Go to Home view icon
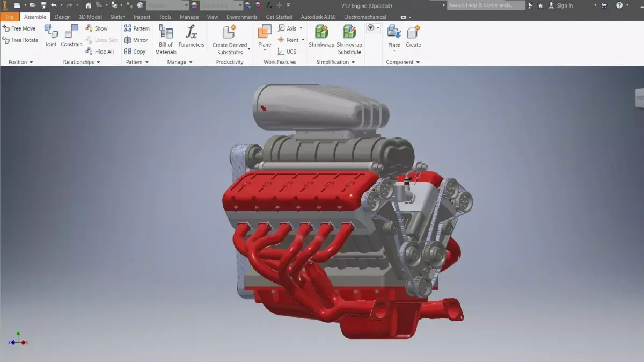 (88, 5)
